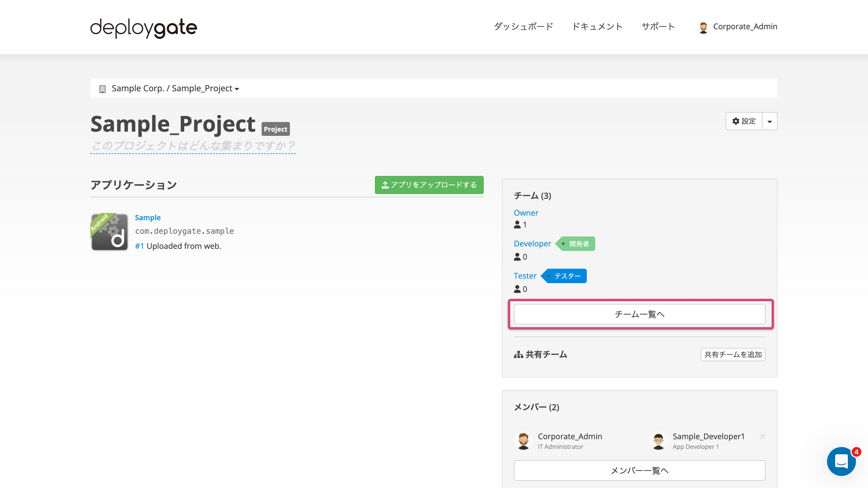The height and width of the screenshot is (488, 868).
Task: Click the Project badge label
Action: pyautogui.click(x=275, y=129)
